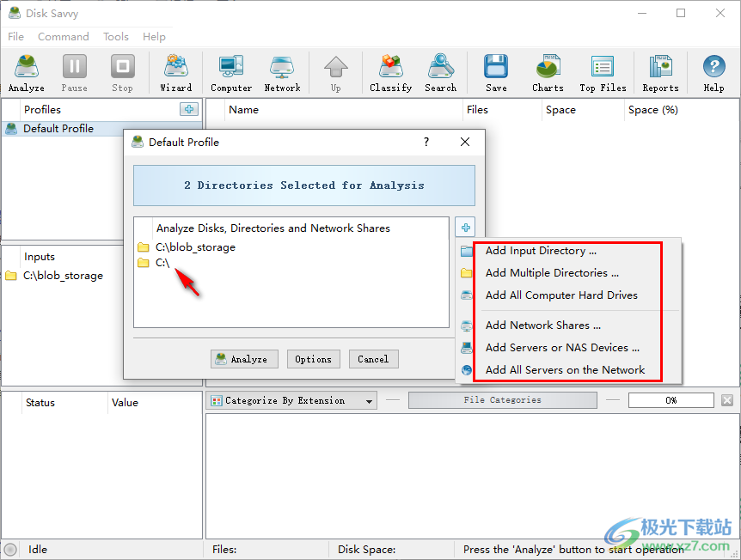Click the Save toolbar icon

pos(496,73)
